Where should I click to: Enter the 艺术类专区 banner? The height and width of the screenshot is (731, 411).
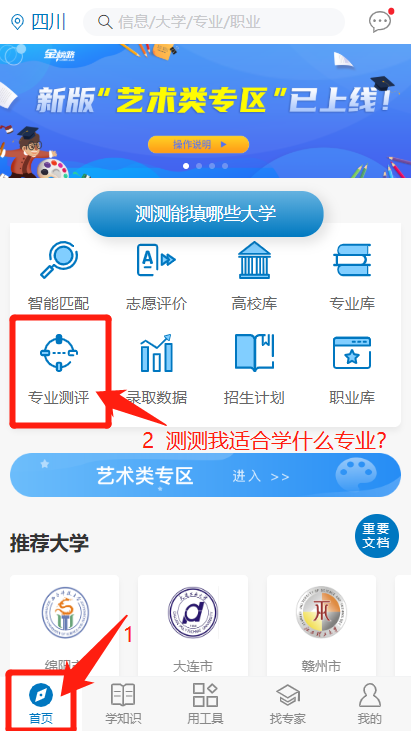click(206, 475)
